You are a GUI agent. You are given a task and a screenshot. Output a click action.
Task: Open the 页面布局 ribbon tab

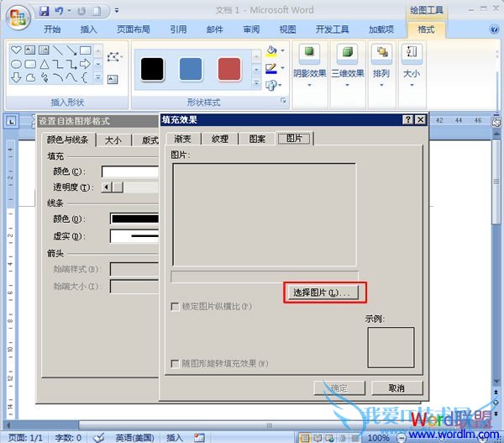tap(133, 29)
